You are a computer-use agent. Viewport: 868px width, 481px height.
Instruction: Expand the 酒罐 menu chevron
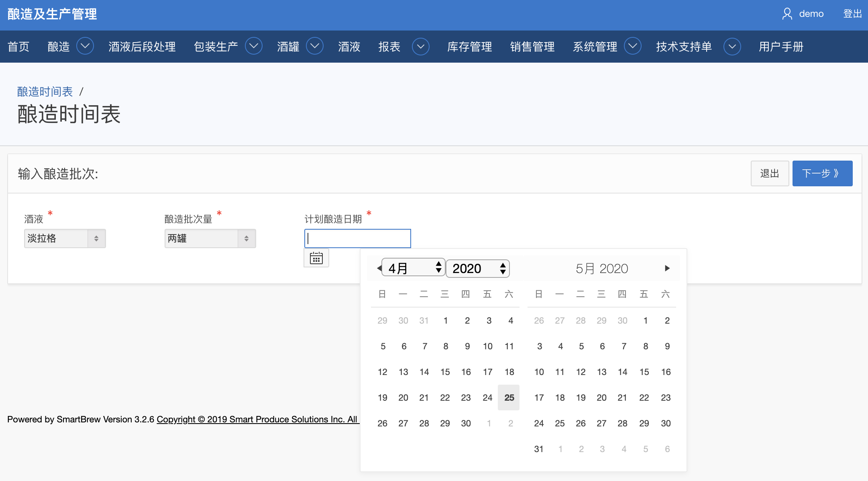(315, 47)
